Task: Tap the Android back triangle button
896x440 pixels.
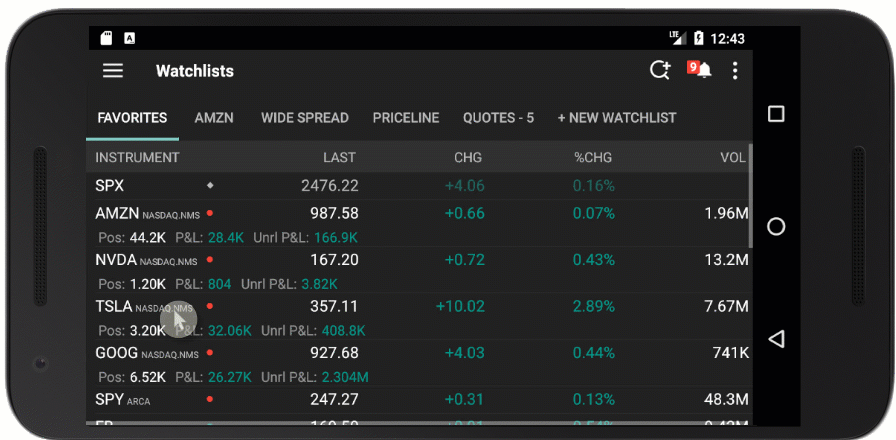Action: pos(775,339)
